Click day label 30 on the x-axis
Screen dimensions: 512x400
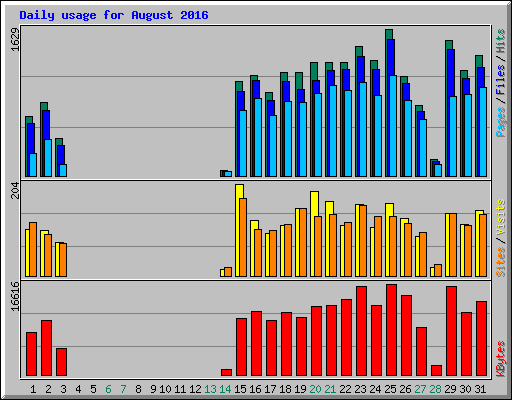point(465,389)
